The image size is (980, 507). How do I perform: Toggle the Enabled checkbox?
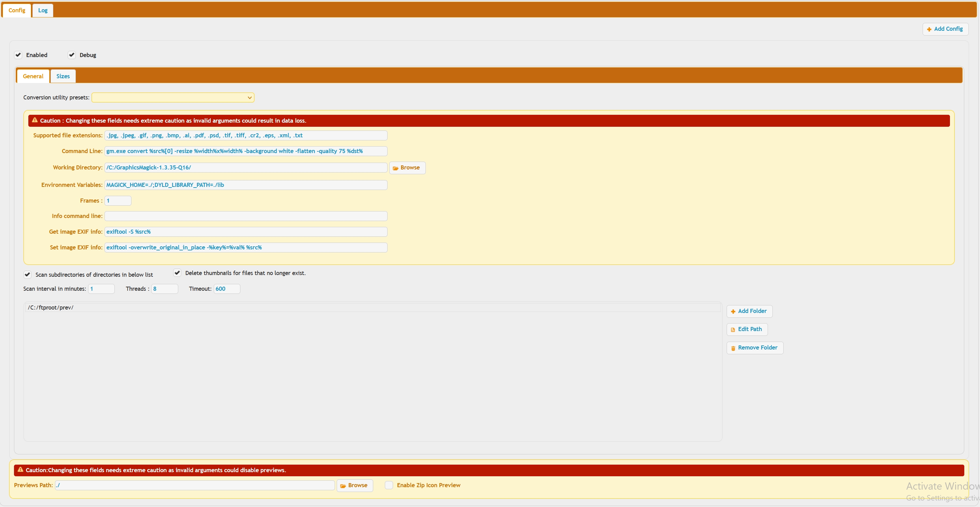[18, 55]
